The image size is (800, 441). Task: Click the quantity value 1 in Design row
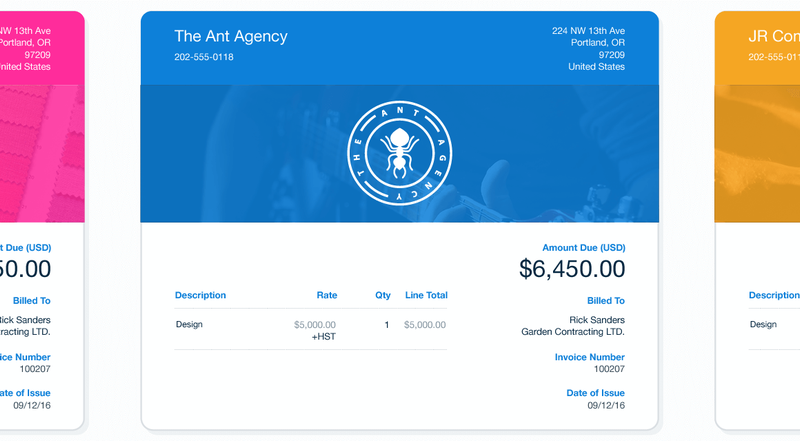(387, 325)
